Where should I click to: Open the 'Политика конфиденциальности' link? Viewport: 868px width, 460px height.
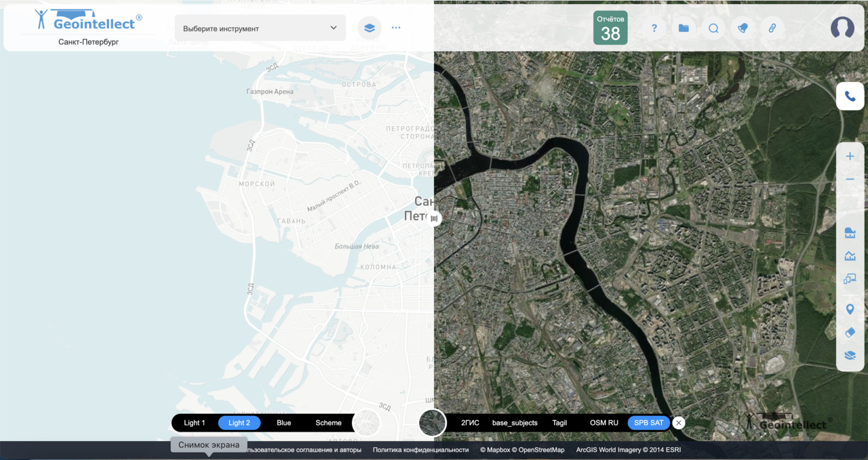(420, 450)
